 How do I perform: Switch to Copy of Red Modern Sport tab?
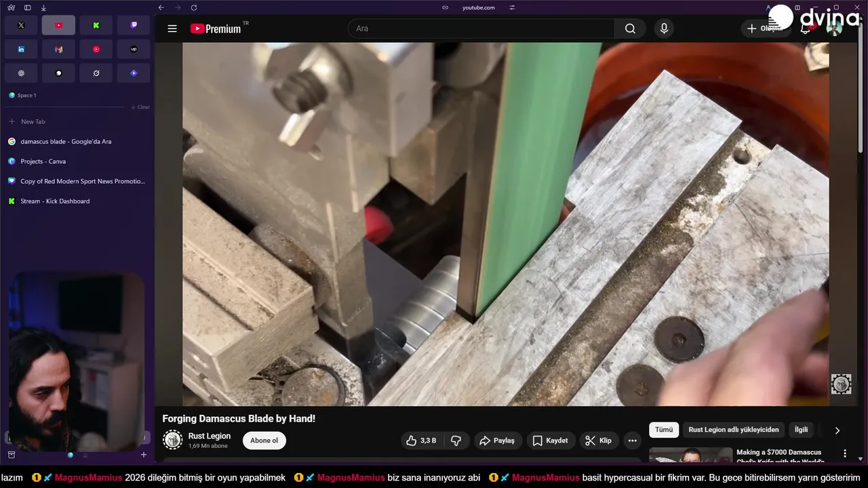coord(77,181)
